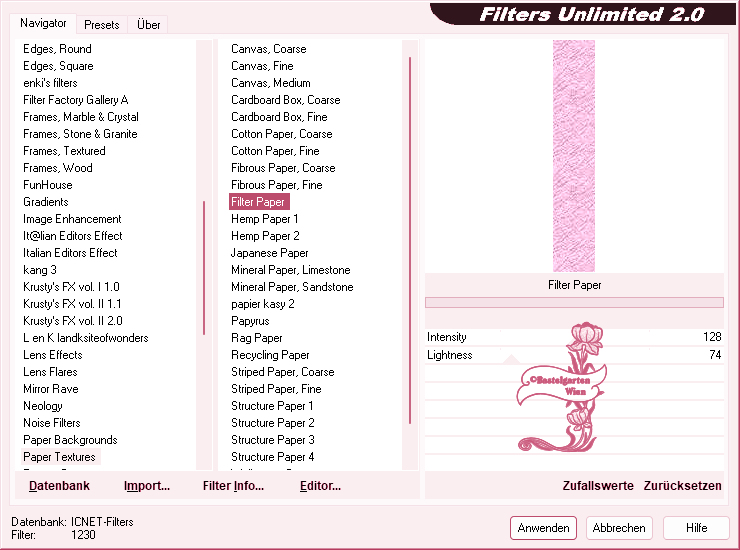Open the Über tab
The image size is (740, 550).
[148, 25]
